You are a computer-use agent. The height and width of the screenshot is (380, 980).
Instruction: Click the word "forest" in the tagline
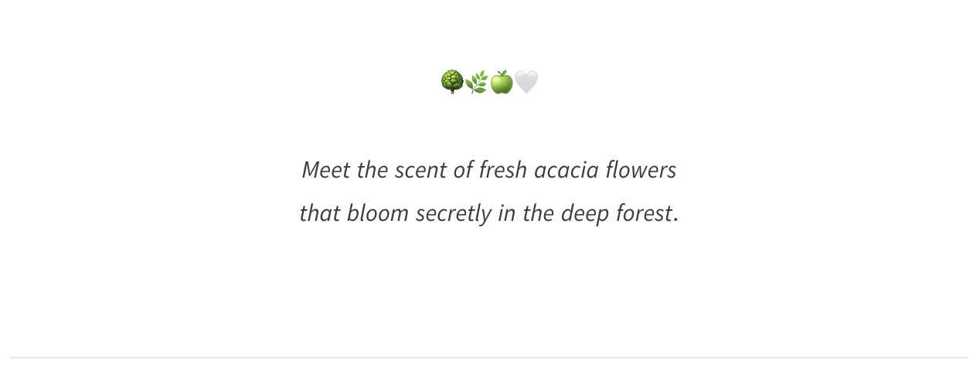tap(643, 213)
